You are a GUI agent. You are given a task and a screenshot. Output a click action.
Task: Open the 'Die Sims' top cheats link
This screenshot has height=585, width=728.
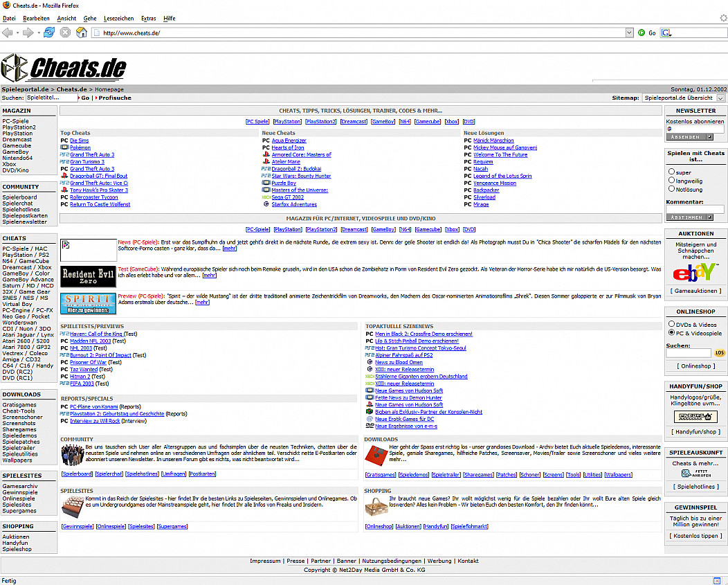click(x=79, y=141)
